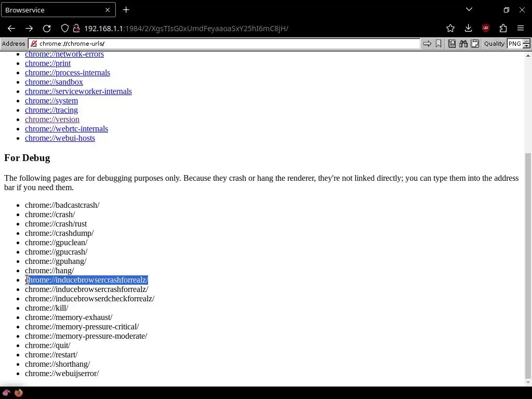Click the chrome://kill/ text
Viewport: 532px width, 399px height.
[x=46, y=308]
